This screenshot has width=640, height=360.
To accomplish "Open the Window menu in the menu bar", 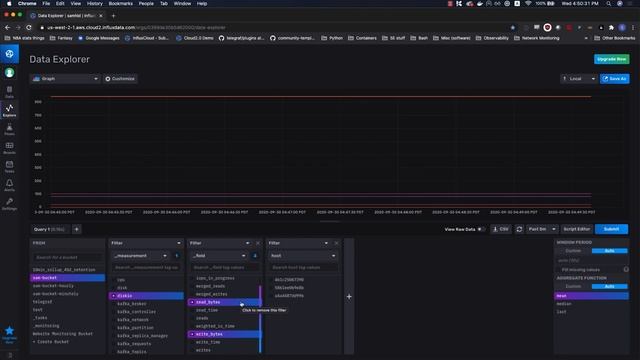I will tap(182, 4).
